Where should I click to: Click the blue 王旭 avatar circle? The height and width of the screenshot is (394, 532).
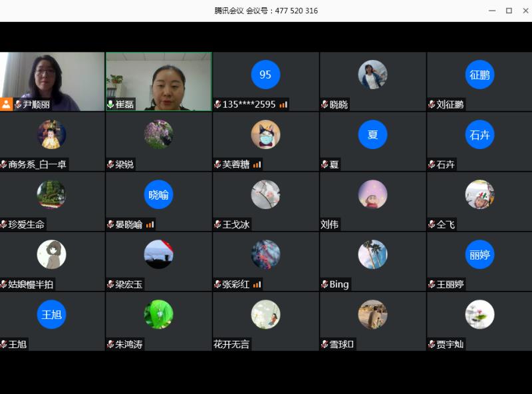pos(51,314)
